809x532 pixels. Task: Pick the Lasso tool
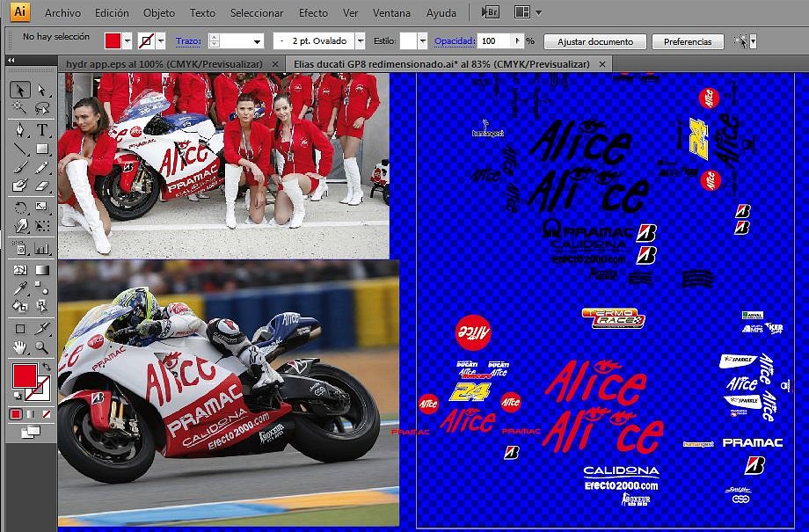pyautogui.click(x=42, y=107)
